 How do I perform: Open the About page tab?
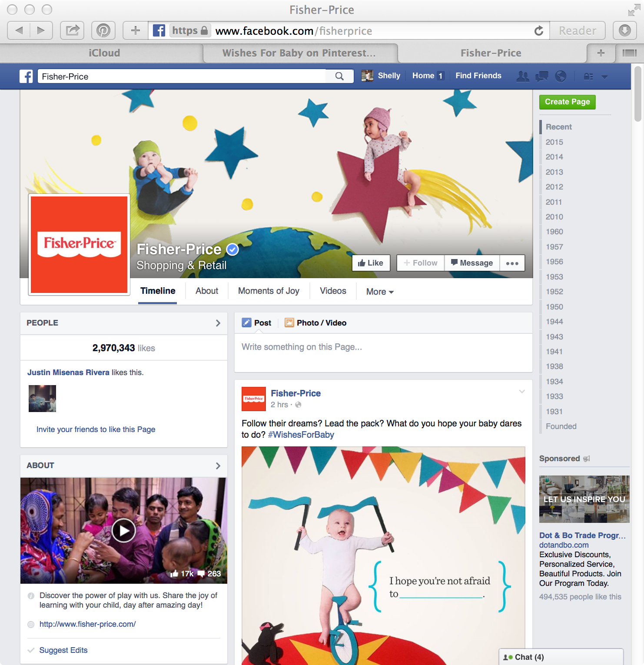[207, 291]
